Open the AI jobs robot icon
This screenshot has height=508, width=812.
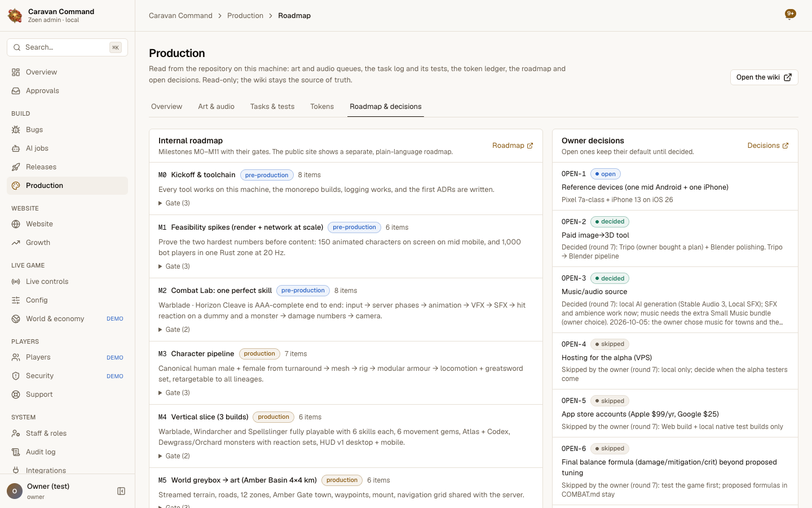[x=16, y=148]
